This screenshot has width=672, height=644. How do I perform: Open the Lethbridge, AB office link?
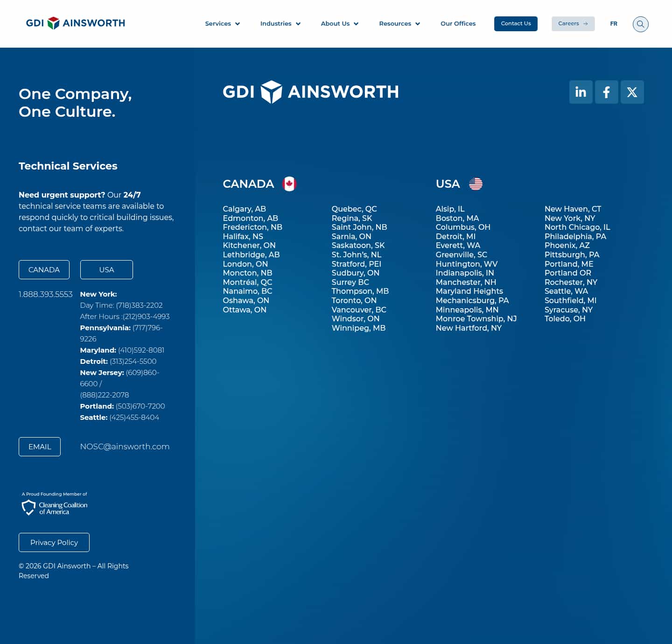pyautogui.click(x=251, y=255)
